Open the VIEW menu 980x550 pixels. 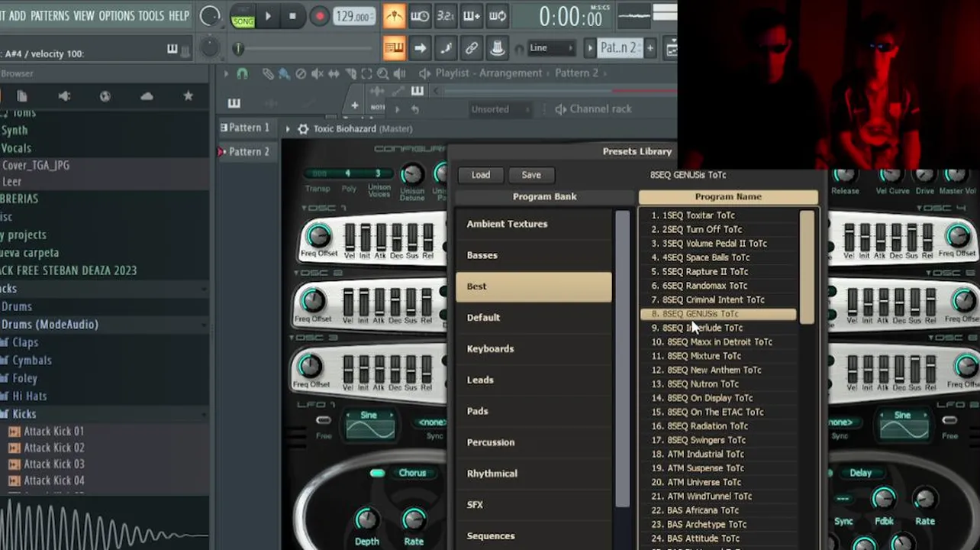click(x=84, y=15)
